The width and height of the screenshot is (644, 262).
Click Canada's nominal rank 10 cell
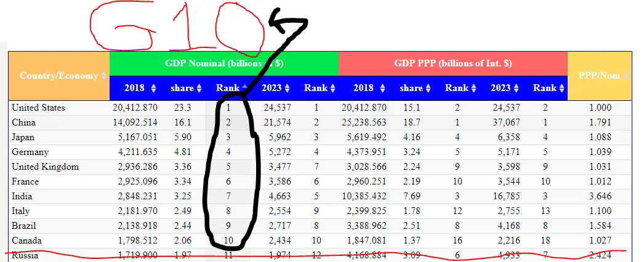(228, 240)
